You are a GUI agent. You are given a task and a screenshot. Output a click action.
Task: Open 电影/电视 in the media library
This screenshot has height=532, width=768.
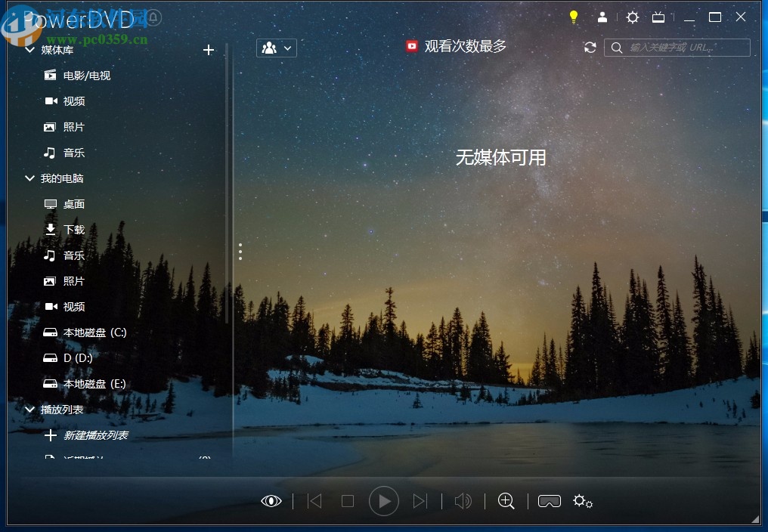pyautogui.click(x=86, y=75)
